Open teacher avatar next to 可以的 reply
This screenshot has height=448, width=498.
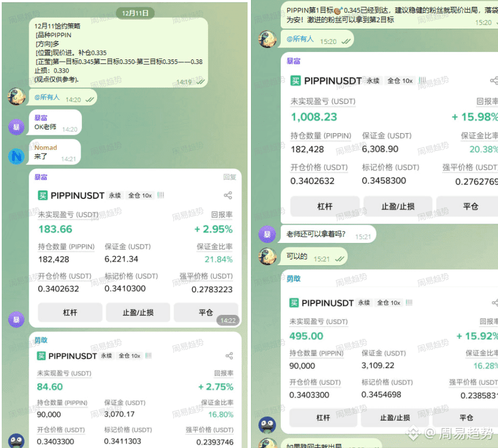[x=267, y=257]
